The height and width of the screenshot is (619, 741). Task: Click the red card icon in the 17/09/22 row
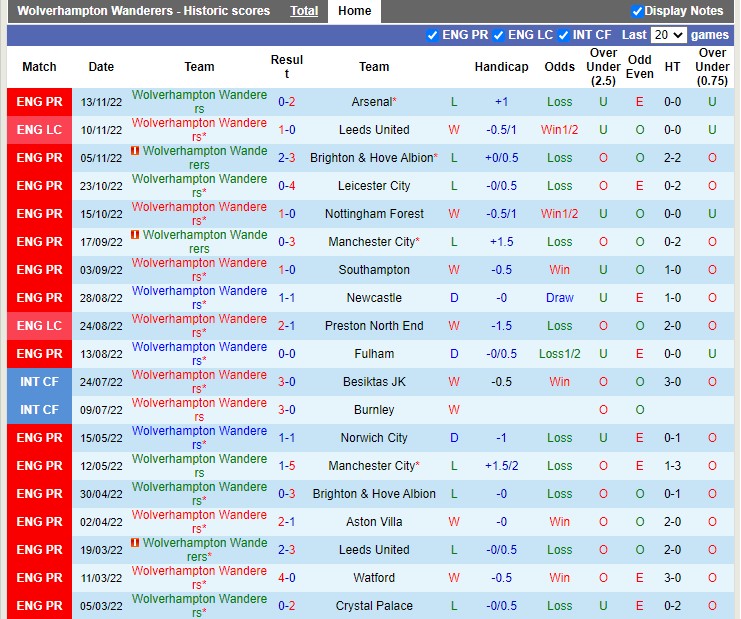pos(135,234)
